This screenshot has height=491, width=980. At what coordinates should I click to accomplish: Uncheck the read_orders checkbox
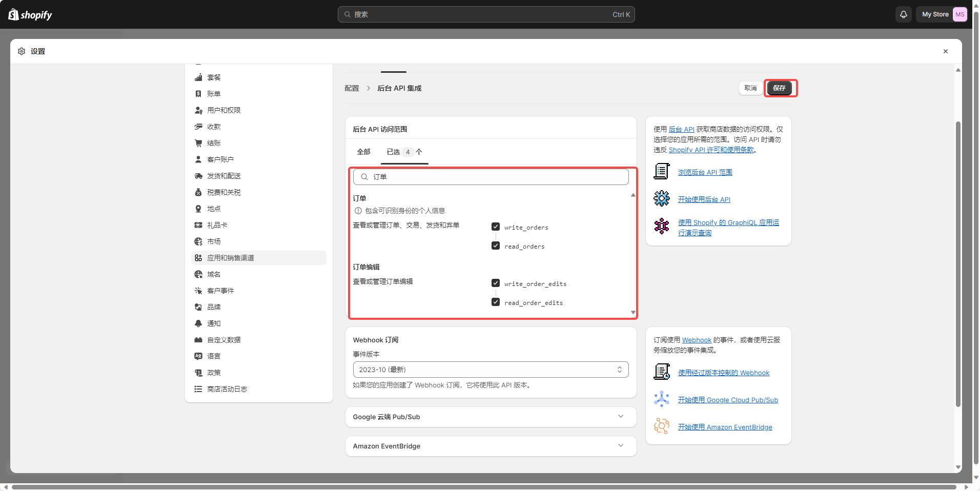[x=496, y=245]
